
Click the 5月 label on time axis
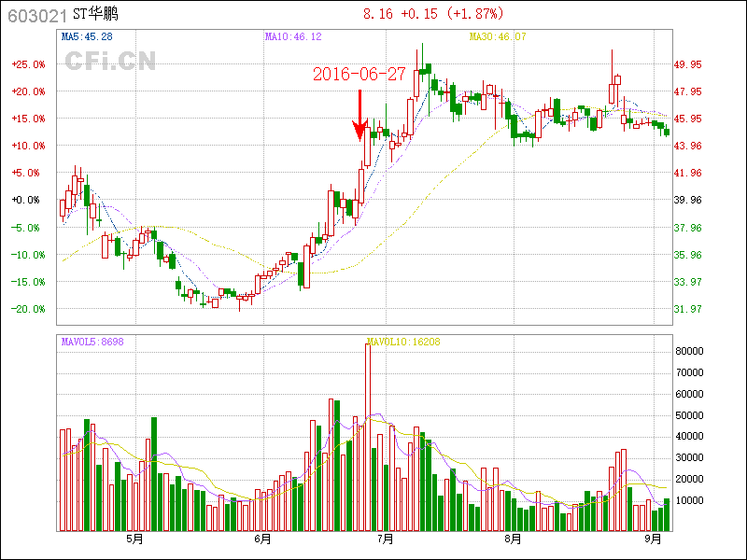click(134, 539)
